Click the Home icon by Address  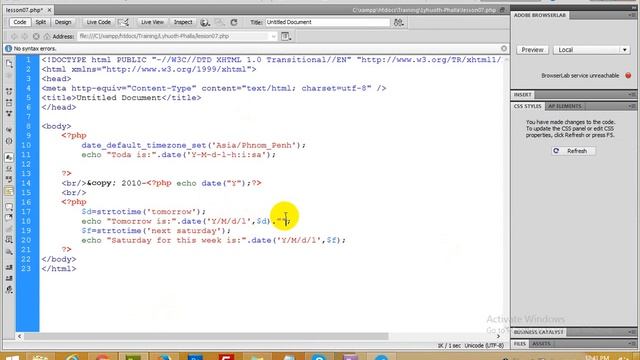pos(47,36)
